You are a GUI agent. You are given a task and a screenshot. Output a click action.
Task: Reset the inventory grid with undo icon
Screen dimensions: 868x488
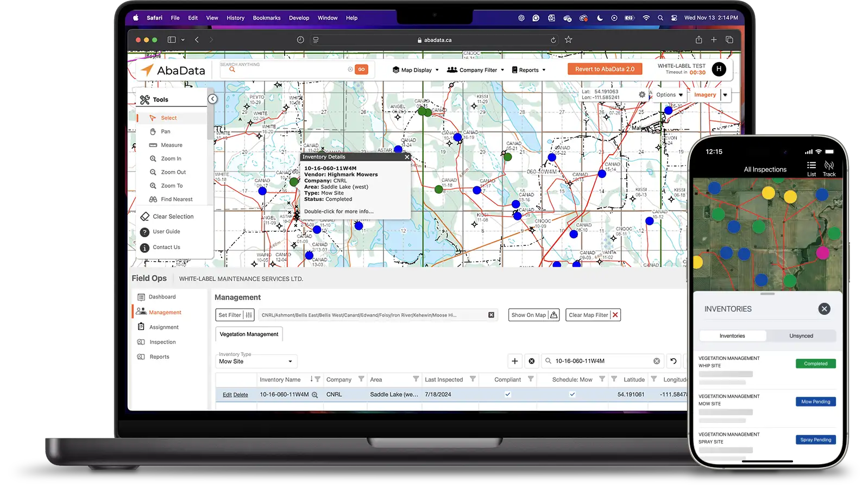pos(674,361)
